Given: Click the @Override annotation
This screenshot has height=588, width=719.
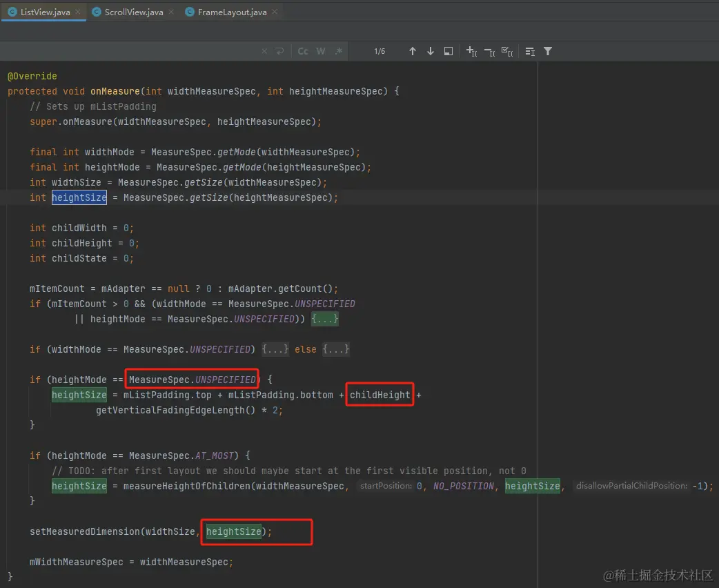Looking at the screenshot, I should pos(32,76).
